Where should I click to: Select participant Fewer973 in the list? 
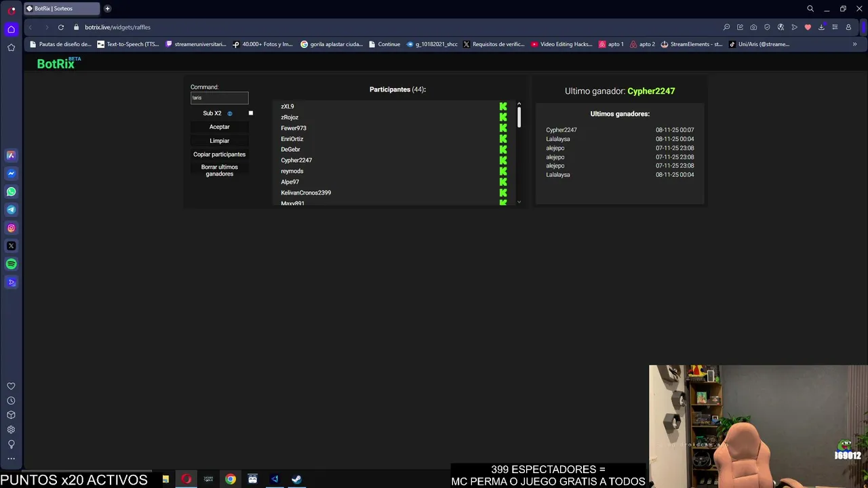click(294, 128)
